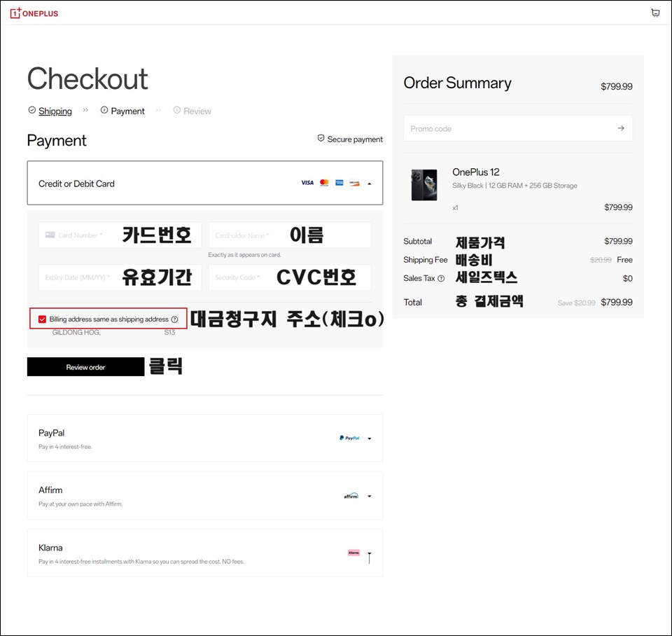Click the Sales Tax help icon
This screenshot has width=672, height=636.
pos(441,278)
